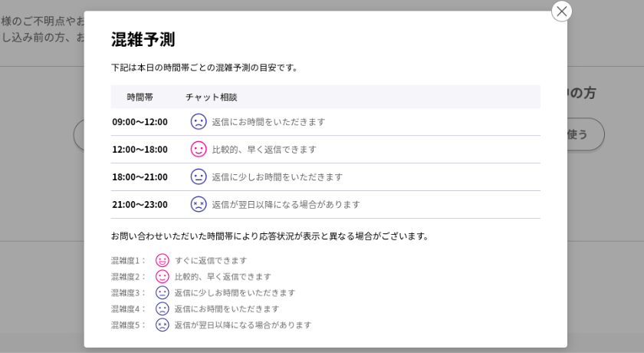This screenshot has height=353, width=644.
Task: Click the チャット相談 column header
Action: tap(211, 97)
